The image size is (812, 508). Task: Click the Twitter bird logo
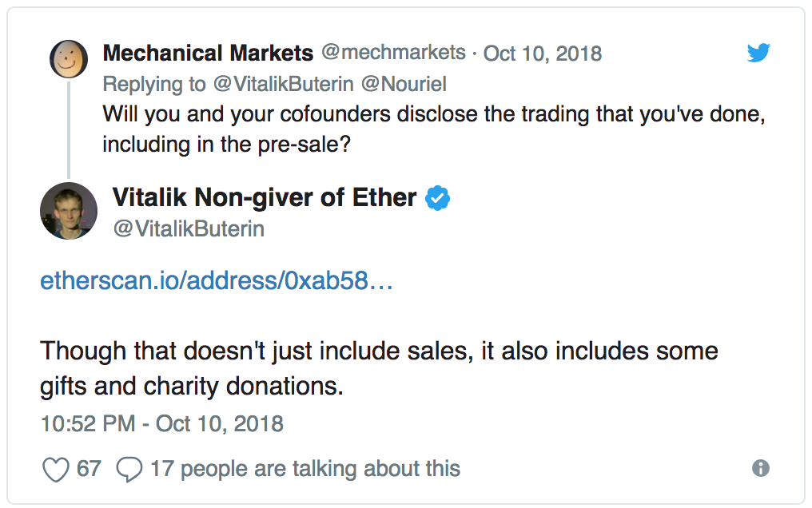758,54
